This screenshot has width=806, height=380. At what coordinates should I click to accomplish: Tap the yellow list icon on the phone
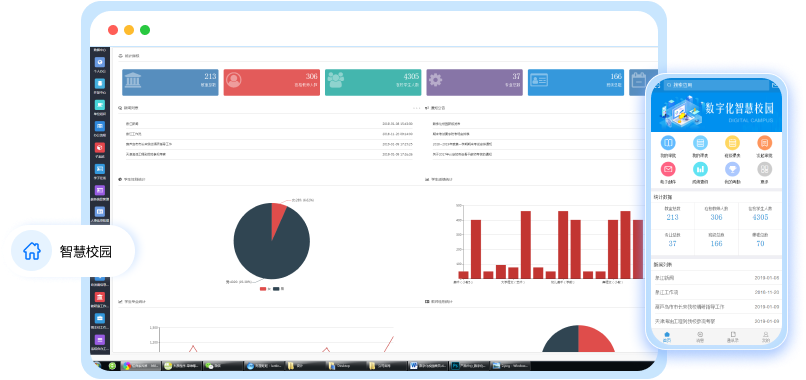coord(732,142)
